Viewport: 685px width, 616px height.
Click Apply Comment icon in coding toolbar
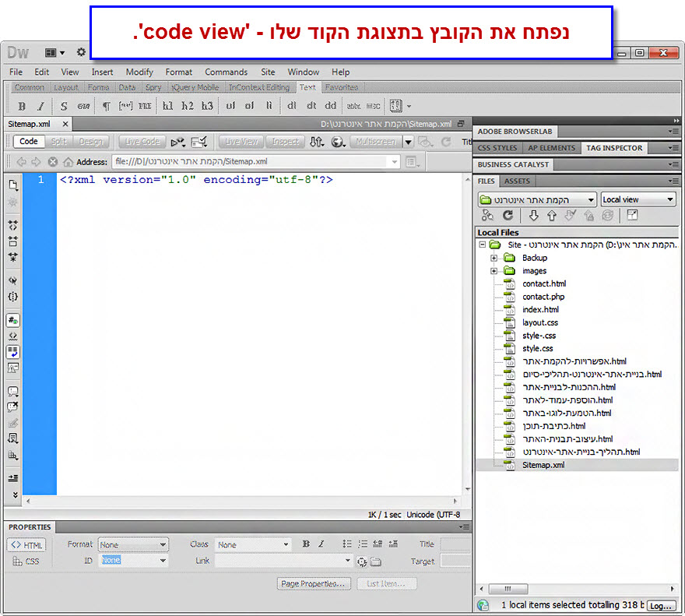pyautogui.click(x=13, y=391)
